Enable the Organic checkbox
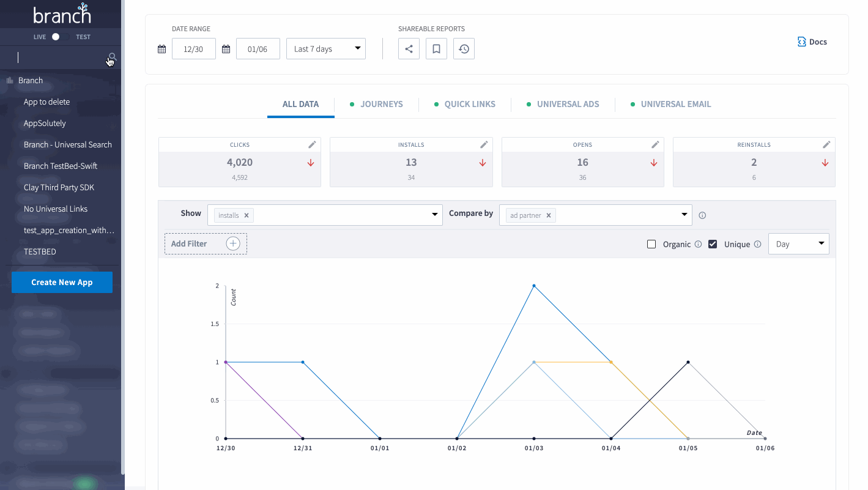Screen dimensions: 868x490 651,244
